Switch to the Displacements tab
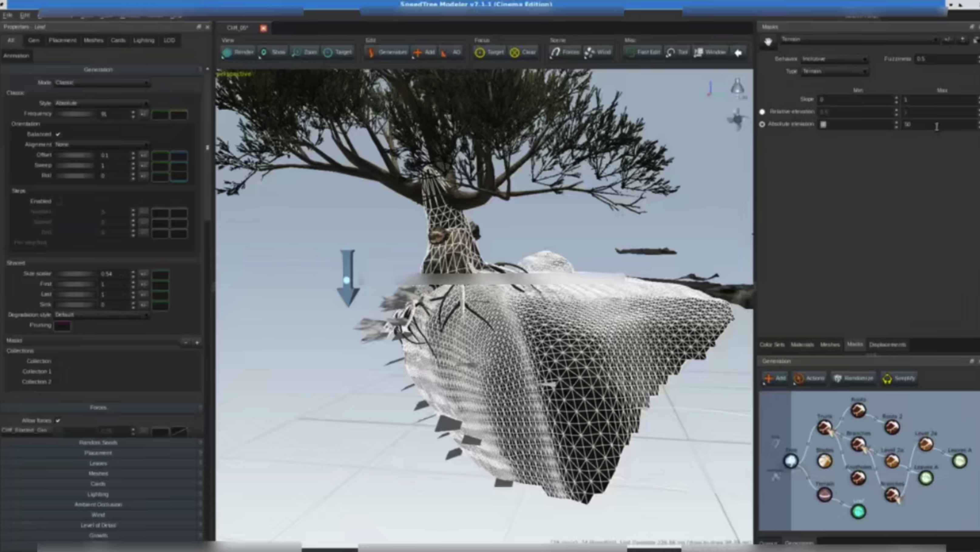Image resolution: width=980 pixels, height=552 pixels. point(887,345)
